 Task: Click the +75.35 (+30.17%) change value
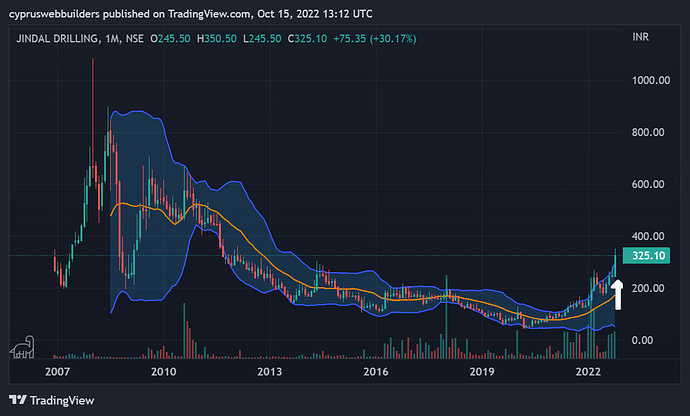[376, 38]
